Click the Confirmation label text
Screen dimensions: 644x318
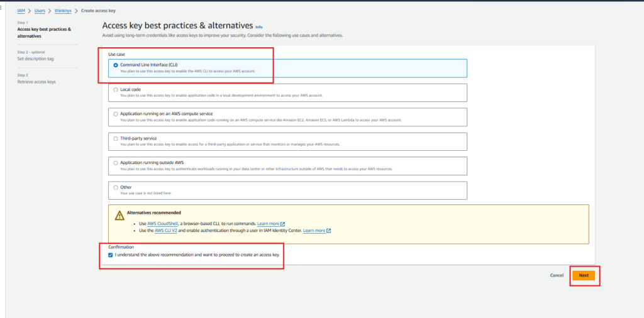(120, 247)
